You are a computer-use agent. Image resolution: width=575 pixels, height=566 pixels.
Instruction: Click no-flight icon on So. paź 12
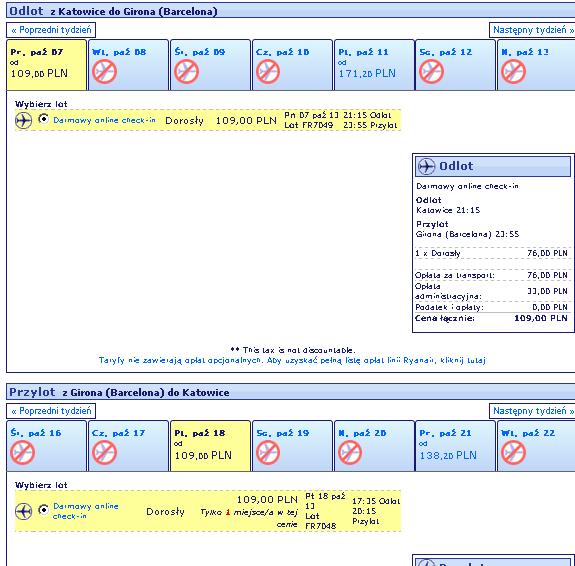(432, 72)
